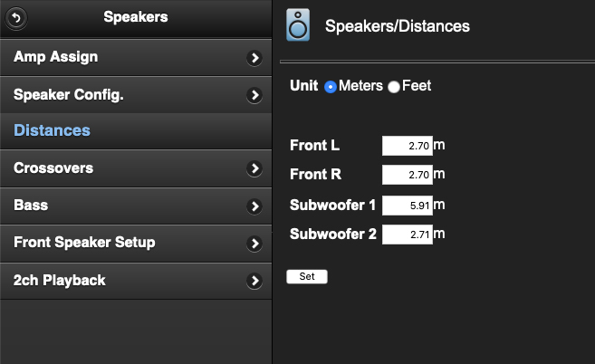
Task: Open Crossovers via its arrow icon
Action: pyautogui.click(x=254, y=169)
